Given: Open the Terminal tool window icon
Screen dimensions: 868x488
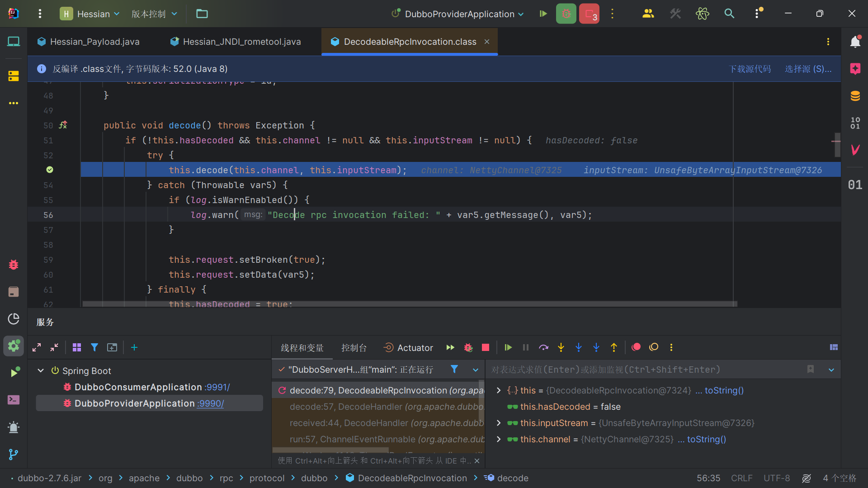Looking at the screenshot, I should [x=14, y=400].
